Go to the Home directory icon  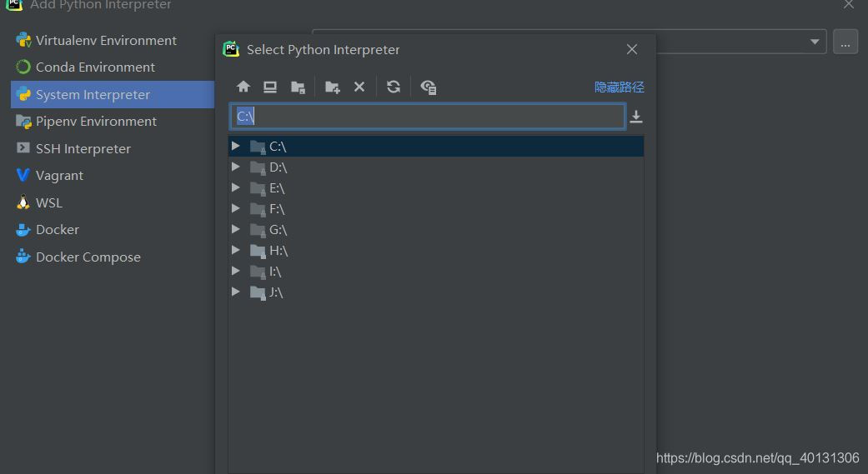[243, 87]
